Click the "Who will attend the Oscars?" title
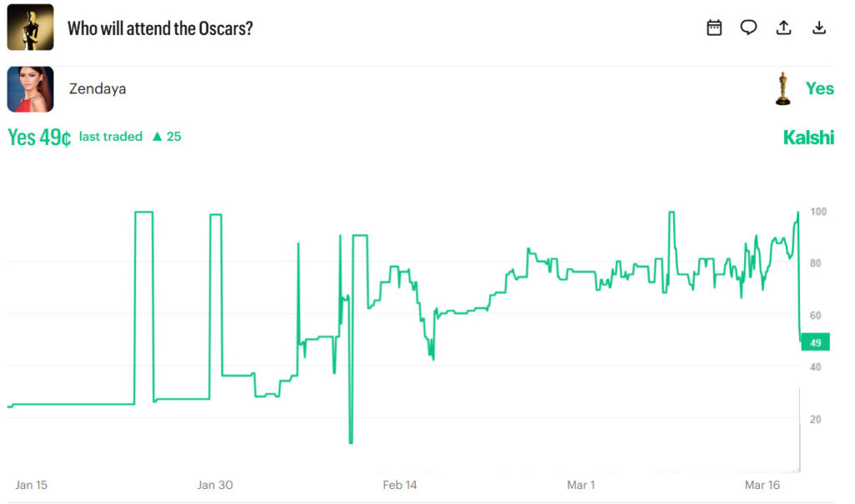 click(x=160, y=28)
